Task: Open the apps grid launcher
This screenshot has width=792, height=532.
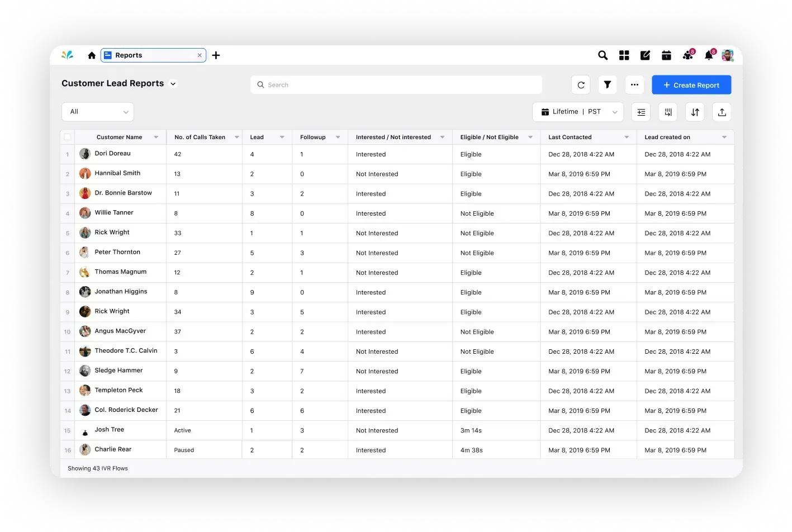Action: tap(624, 55)
